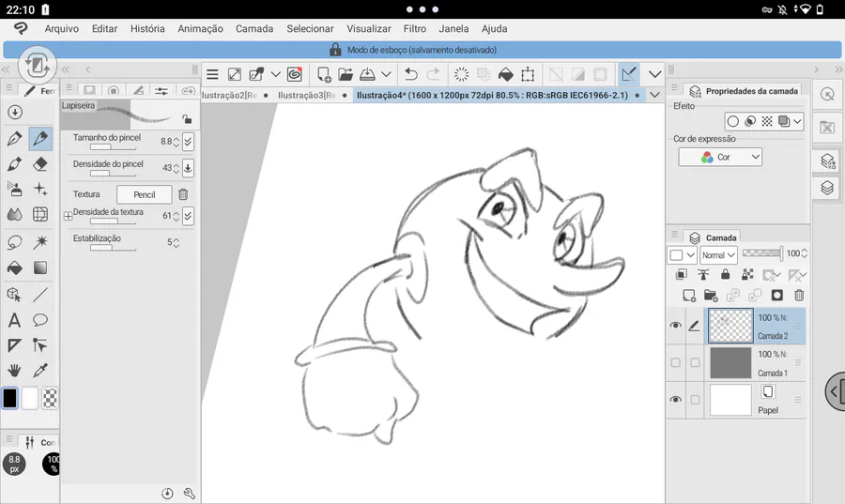Select the Fill bucket tool
Screen dimensions: 845x504
14,267
